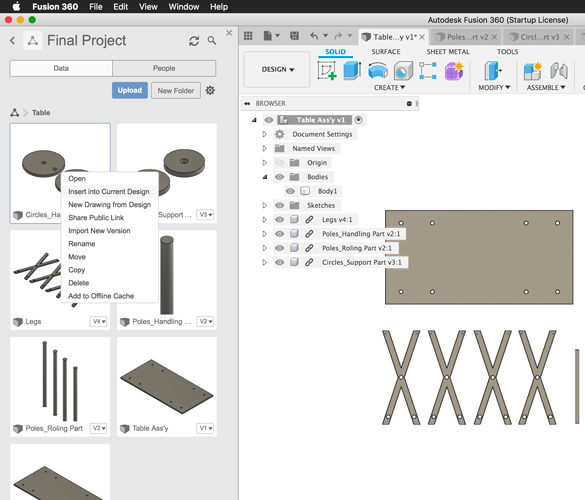Click the Undo arrow icon
585x500 pixels.
[314, 36]
